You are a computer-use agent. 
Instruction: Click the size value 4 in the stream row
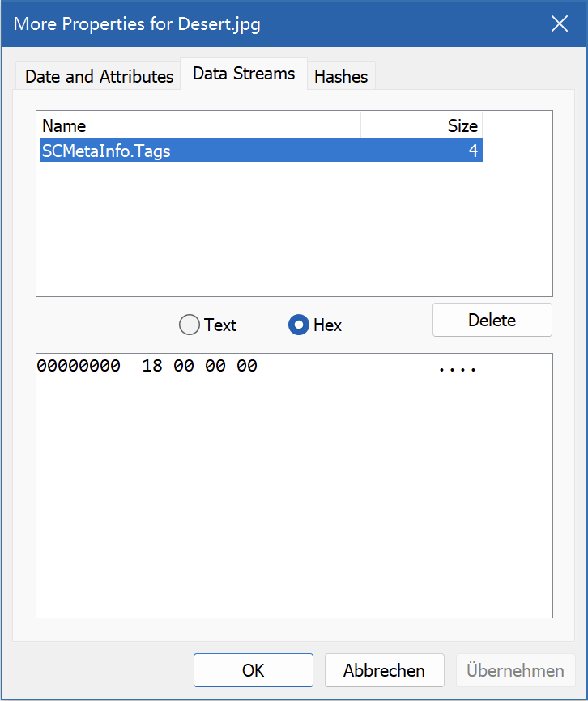[x=473, y=151]
